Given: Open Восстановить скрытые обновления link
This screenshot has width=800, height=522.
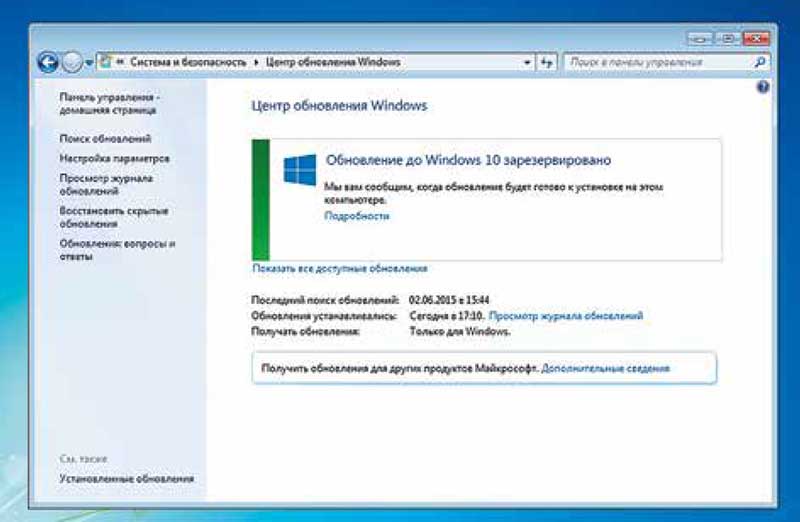Looking at the screenshot, I should [114, 217].
